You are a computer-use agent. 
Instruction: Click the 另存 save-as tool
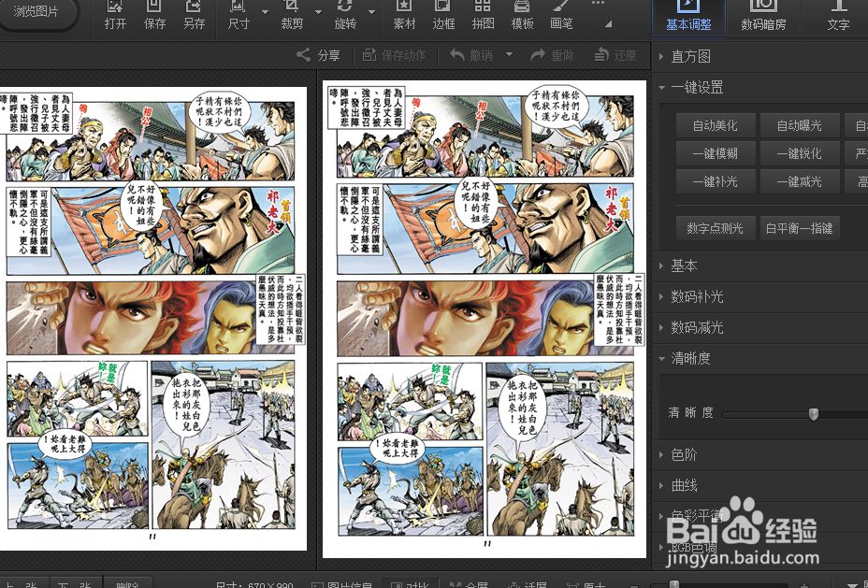pos(194,16)
